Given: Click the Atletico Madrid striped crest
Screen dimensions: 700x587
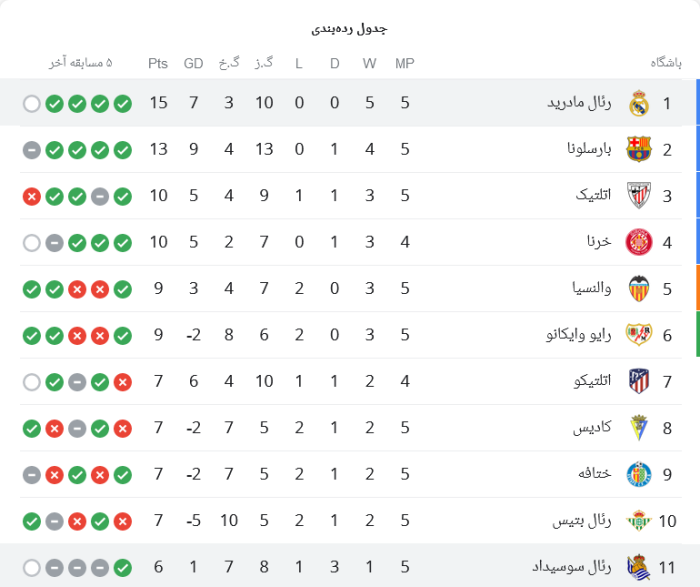Looking at the screenshot, I should point(639,381).
